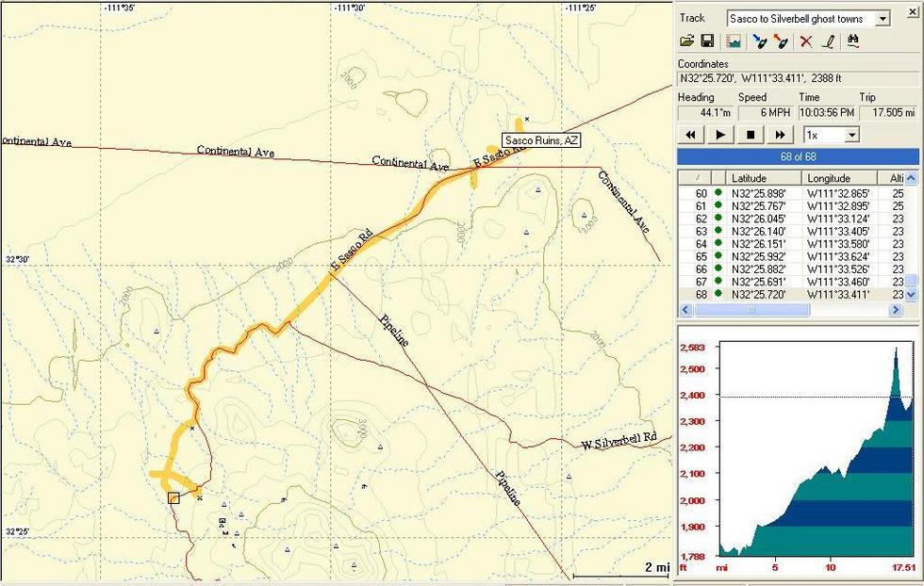Screen dimensions: 924x586
Task: Click point list scroll up arrow
Action: (x=912, y=177)
